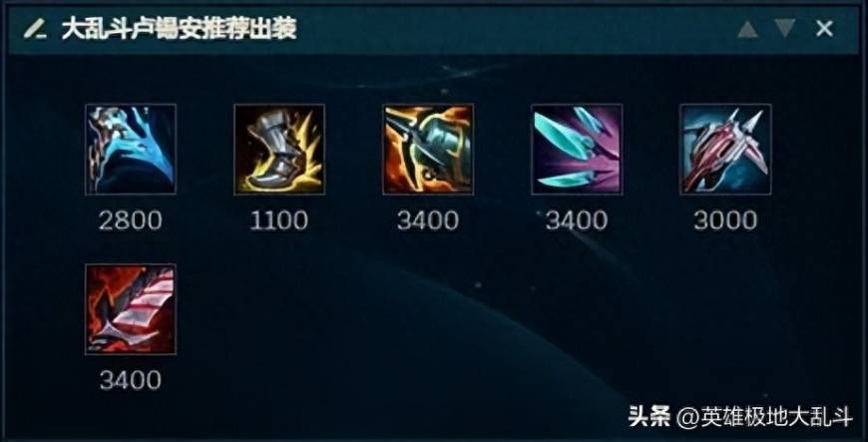Click the 头条 logo text
Screen dimensions: 868x442
[650, 416]
